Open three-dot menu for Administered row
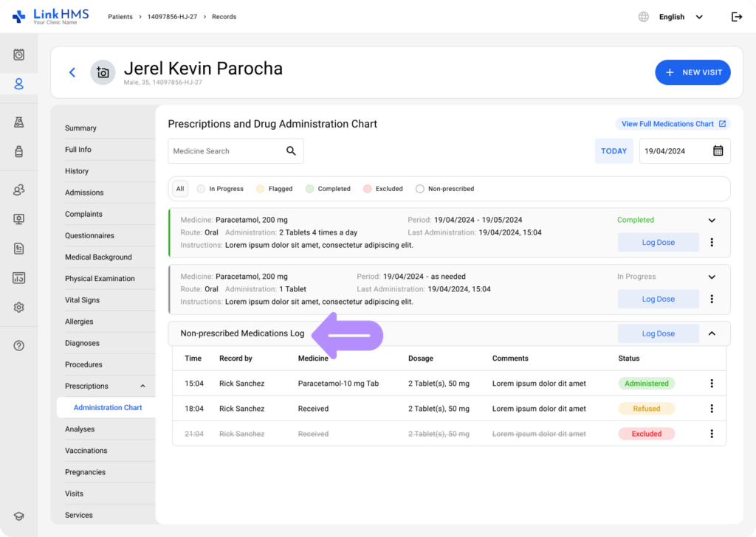This screenshot has width=756, height=537. [712, 384]
